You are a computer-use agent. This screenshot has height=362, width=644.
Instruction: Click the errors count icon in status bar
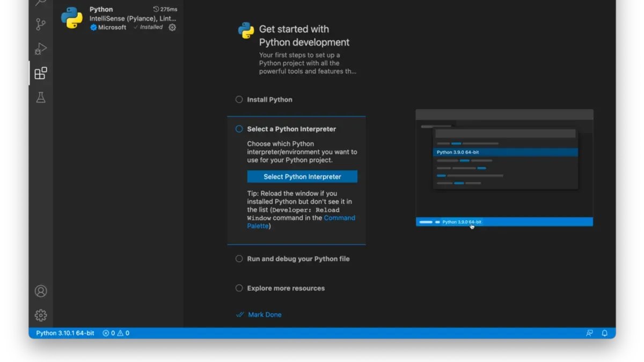pyautogui.click(x=106, y=333)
